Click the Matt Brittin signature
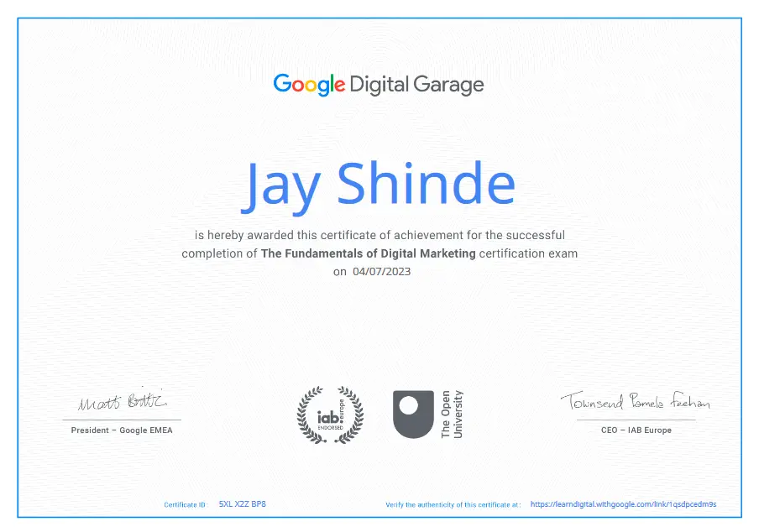The height and width of the screenshot is (532, 759). pos(123,400)
